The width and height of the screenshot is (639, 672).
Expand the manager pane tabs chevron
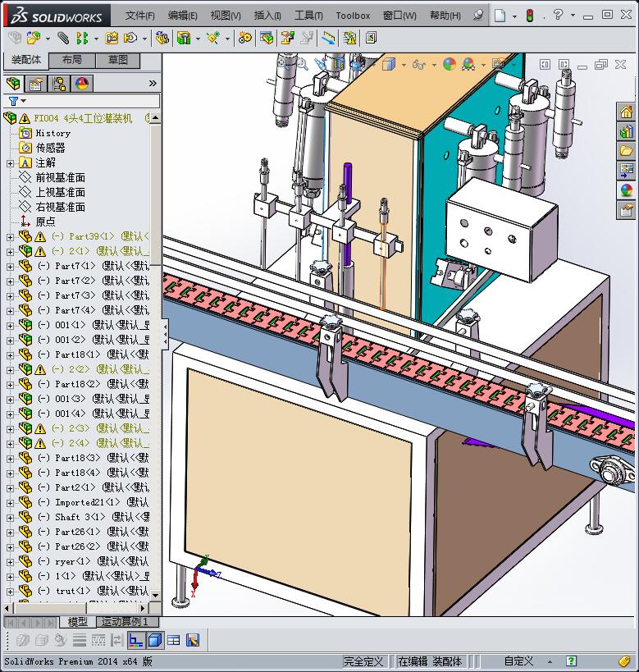pyautogui.click(x=153, y=83)
